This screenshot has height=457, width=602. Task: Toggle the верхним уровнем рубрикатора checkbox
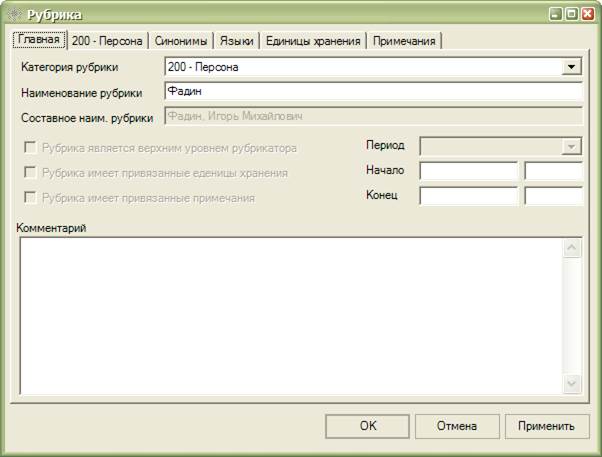coord(30,148)
